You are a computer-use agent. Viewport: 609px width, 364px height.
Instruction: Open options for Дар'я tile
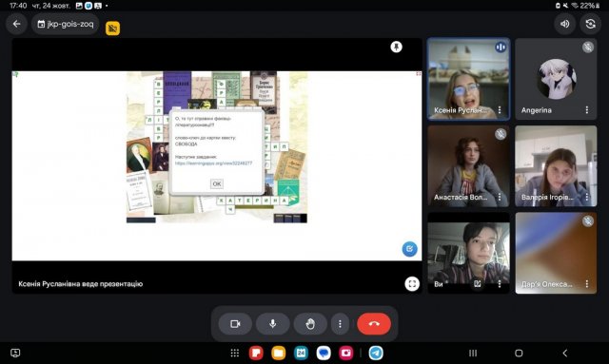587,284
